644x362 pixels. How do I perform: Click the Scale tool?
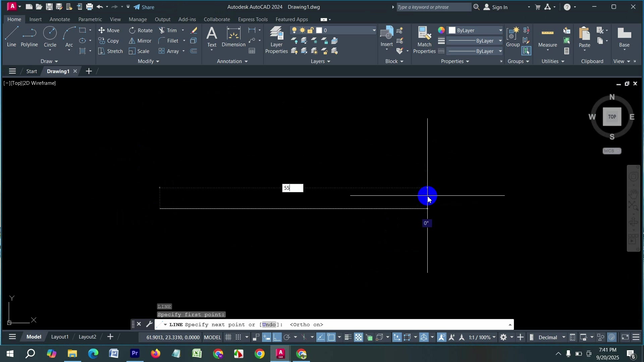pyautogui.click(x=139, y=51)
